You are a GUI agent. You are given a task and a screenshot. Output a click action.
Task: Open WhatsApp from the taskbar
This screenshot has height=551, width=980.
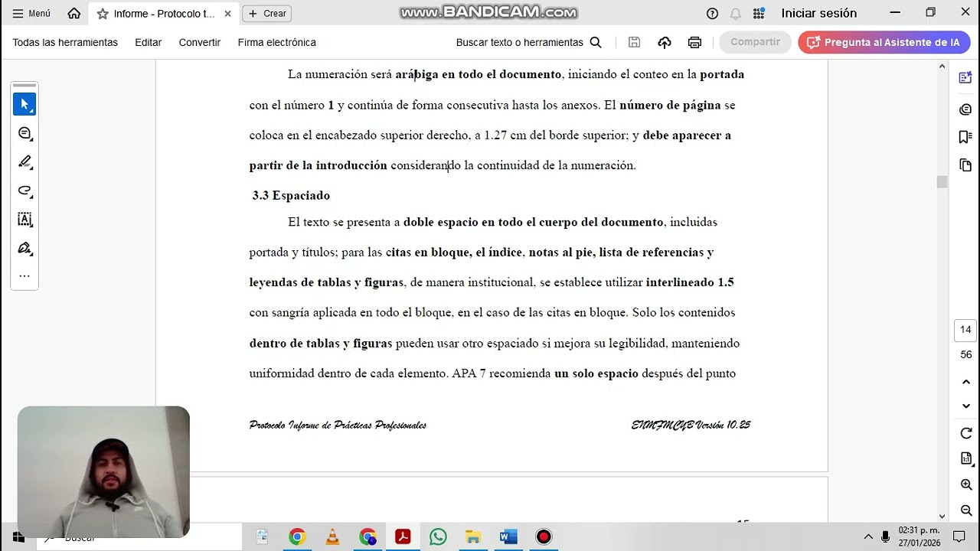pyautogui.click(x=438, y=537)
